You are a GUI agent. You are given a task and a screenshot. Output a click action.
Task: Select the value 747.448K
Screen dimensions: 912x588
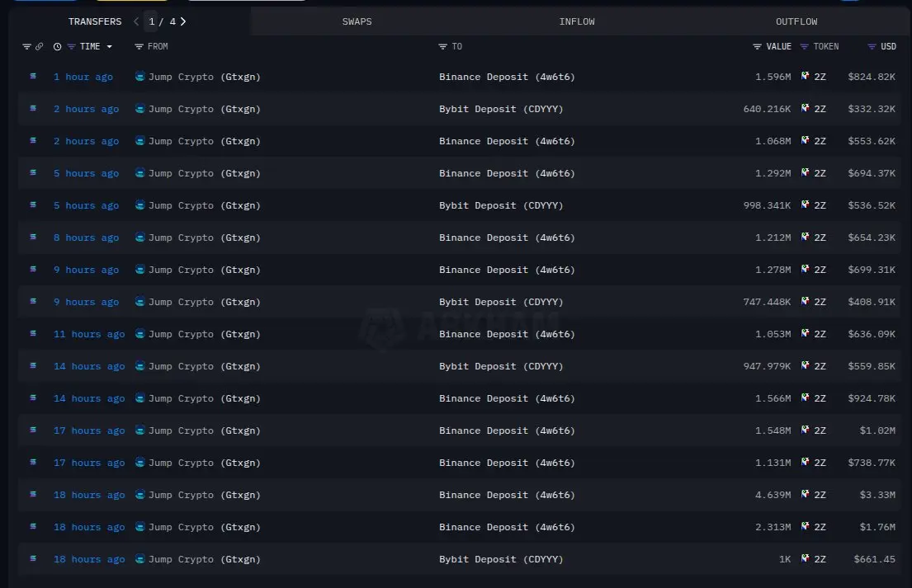click(767, 302)
